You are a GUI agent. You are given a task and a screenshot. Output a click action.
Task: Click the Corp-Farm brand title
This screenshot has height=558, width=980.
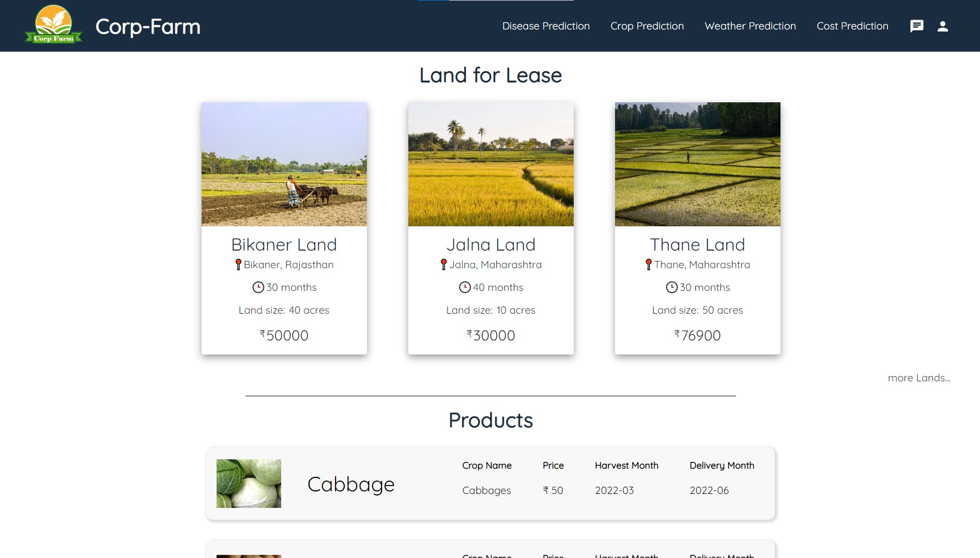point(148,26)
